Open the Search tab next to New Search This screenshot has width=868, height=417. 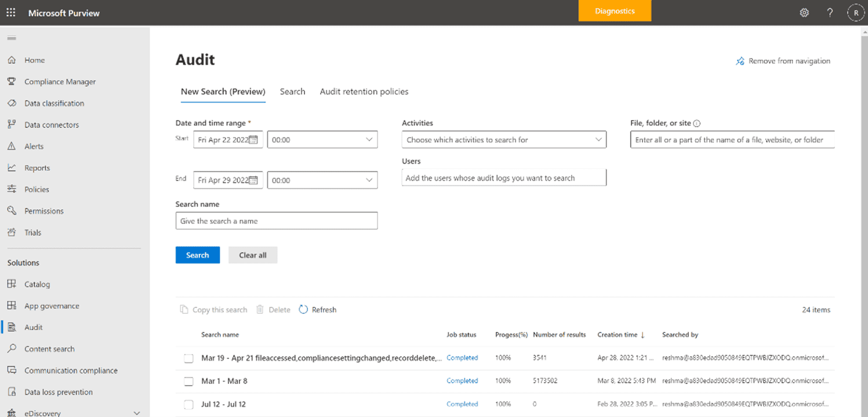(292, 91)
